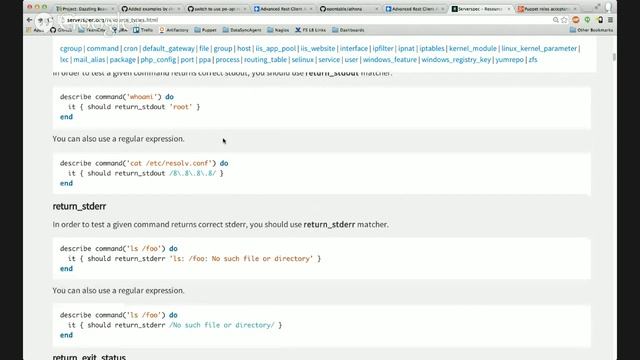
Task: Open the JIRA bookmark
Action: (120, 30)
